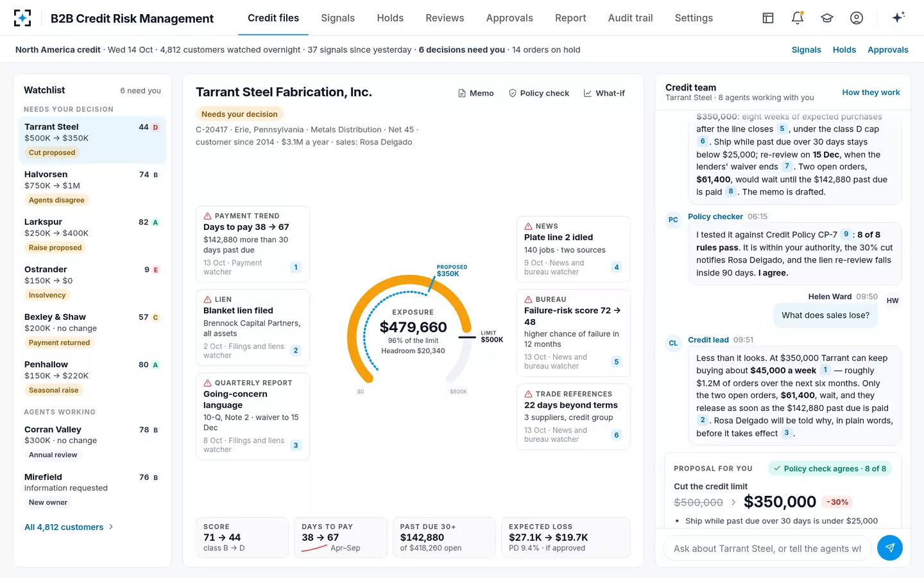Switch to the Signals tab

tap(338, 18)
